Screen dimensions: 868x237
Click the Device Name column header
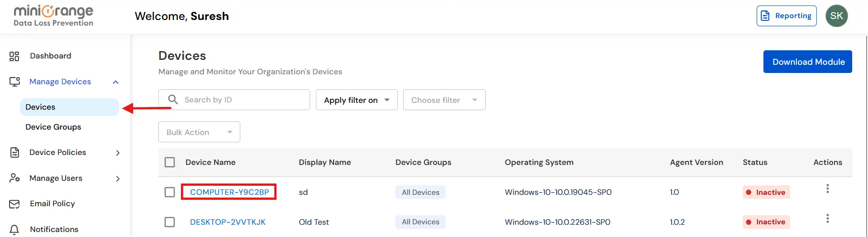click(210, 162)
